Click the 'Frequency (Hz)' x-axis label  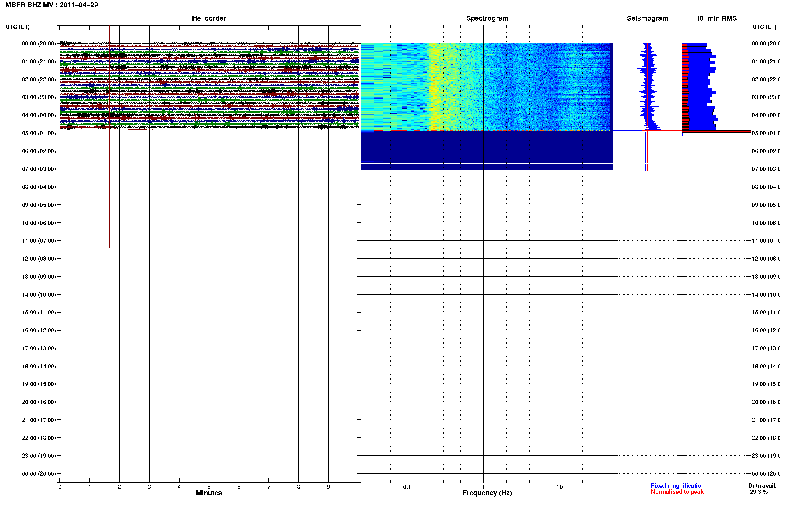(487, 493)
